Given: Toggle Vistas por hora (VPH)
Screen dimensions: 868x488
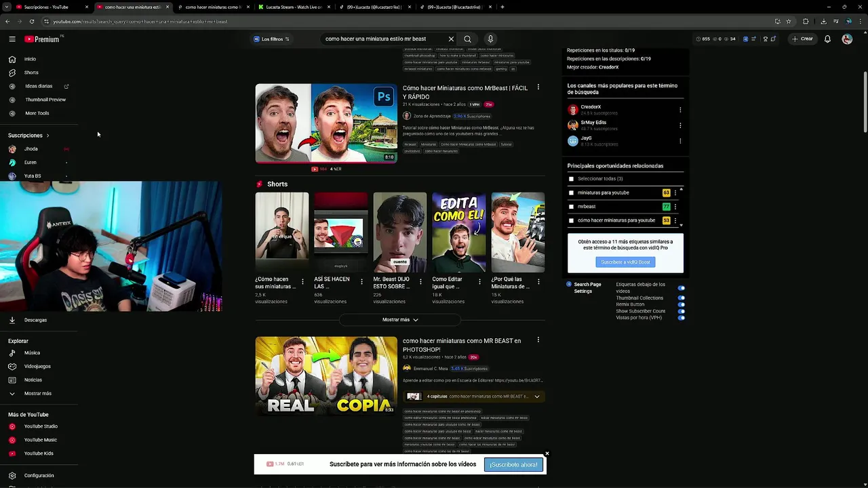Looking at the screenshot, I should tap(682, 317).
